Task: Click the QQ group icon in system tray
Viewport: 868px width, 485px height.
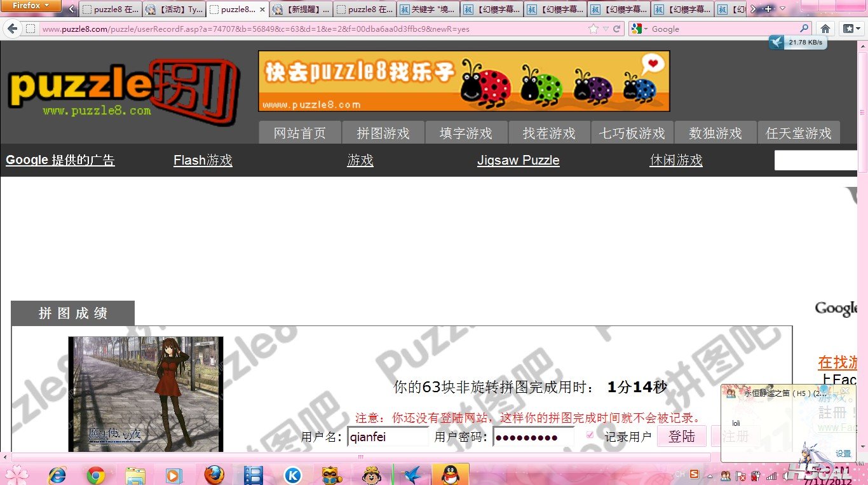Action: [x=725, y=475]
